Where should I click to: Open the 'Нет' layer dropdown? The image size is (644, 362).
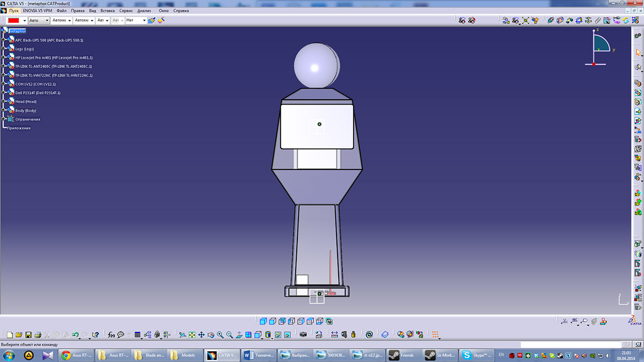144,20
